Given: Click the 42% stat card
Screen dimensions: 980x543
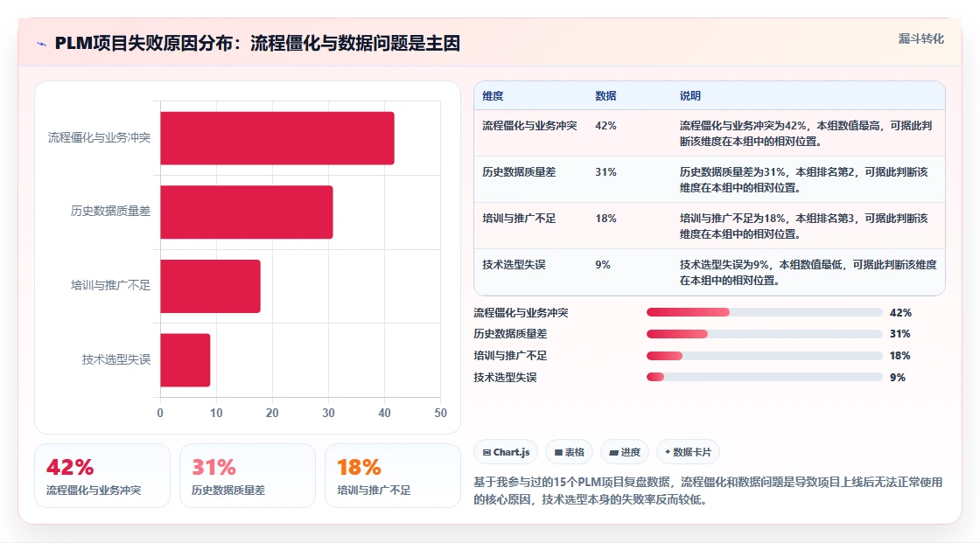Looking at the screenshot, I should [x=101, y=476].
